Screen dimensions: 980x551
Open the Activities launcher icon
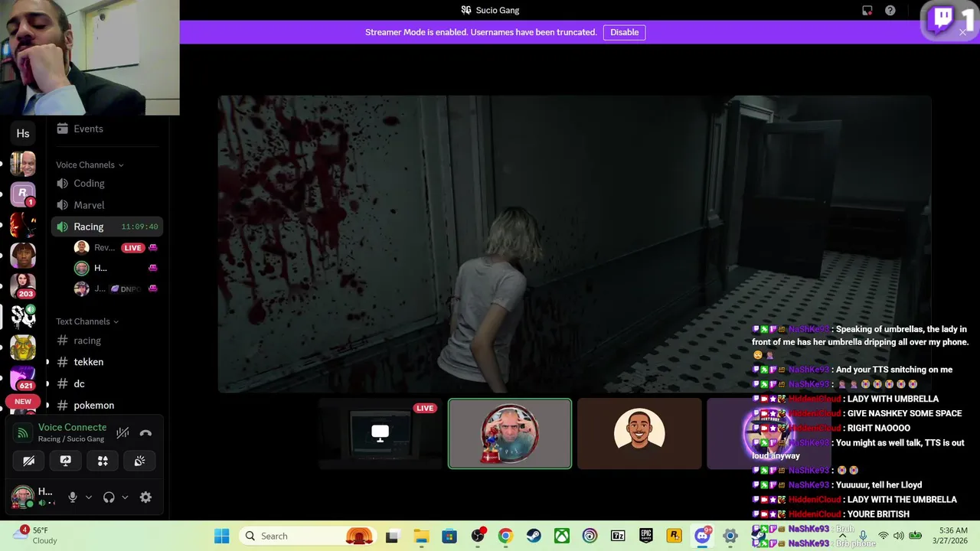pyautogui.click(x=103, y=461)
